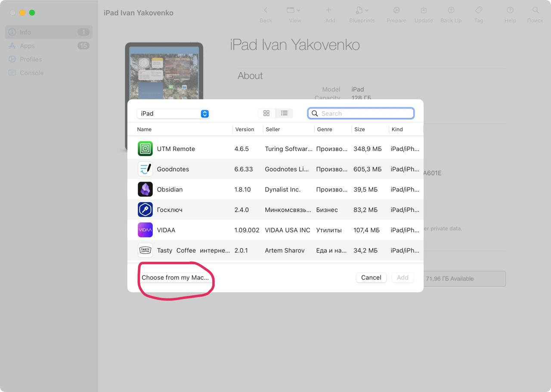This screenshot has height=392, width=551.
Task: Click the Back Up toolbar icon
Action: (x=451, y=11)
